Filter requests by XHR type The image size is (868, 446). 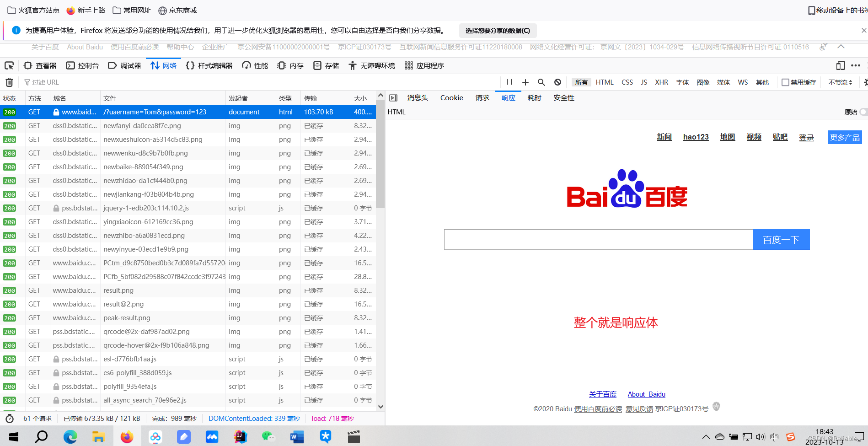tap(662, 82)
